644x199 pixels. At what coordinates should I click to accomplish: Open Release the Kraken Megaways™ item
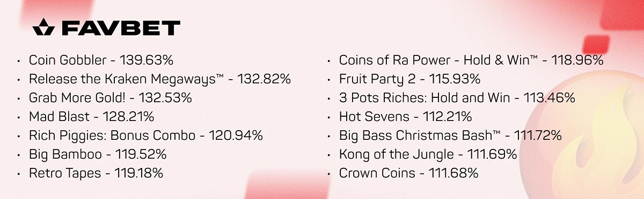[x=159, y=79]
